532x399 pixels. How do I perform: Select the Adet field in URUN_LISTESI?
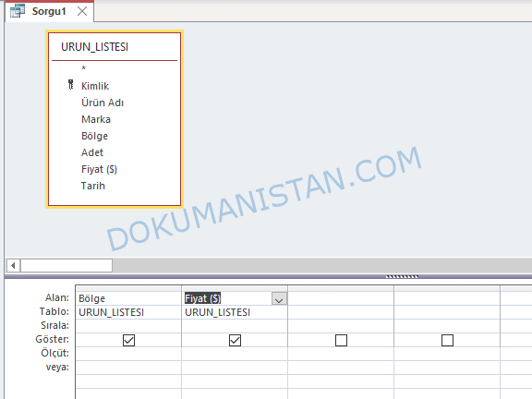92,152
